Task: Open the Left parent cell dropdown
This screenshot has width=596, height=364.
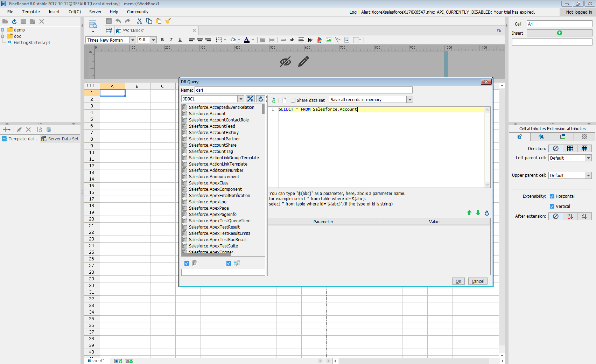Action: tap(588, 158)
